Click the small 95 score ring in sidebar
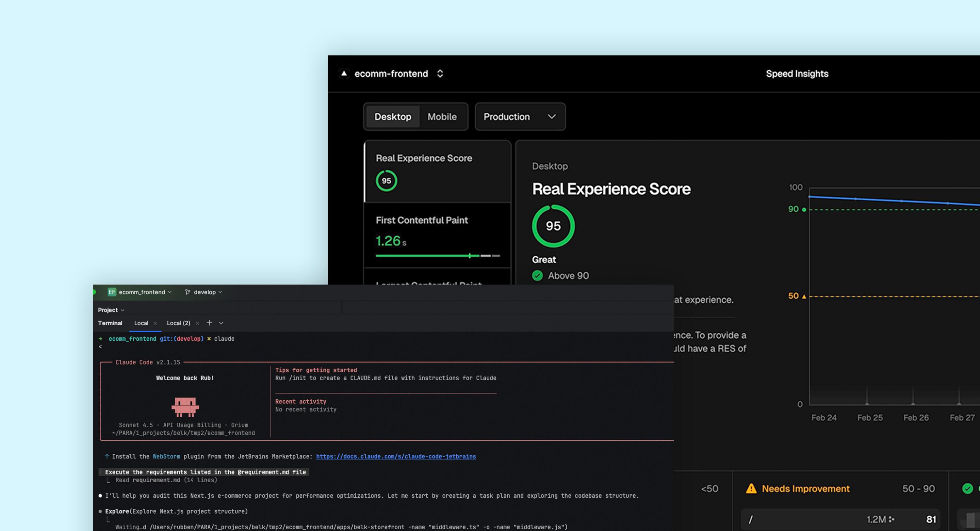The width and height of the screenshot is (980, 531). pos(387,181)
